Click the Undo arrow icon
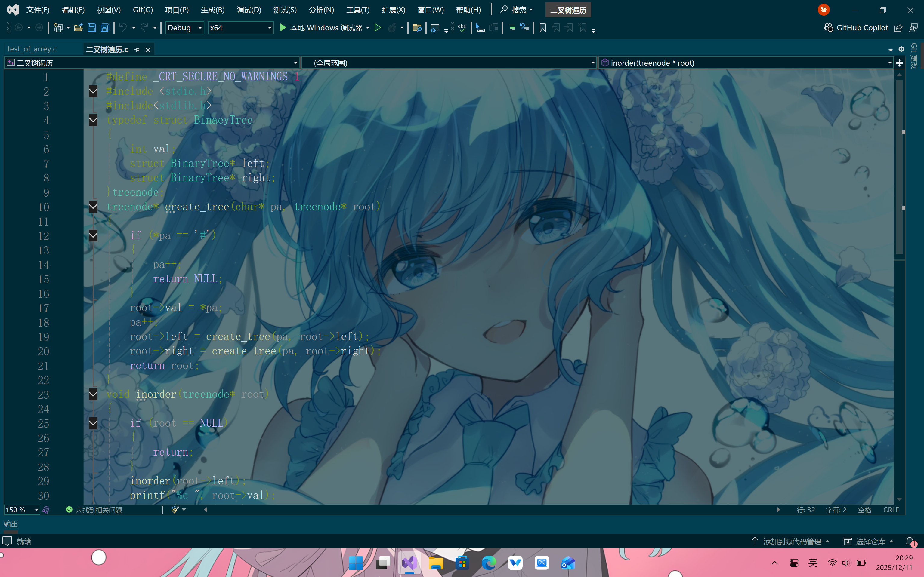This screenshot has width=924, height=577. tap(123, 27)
